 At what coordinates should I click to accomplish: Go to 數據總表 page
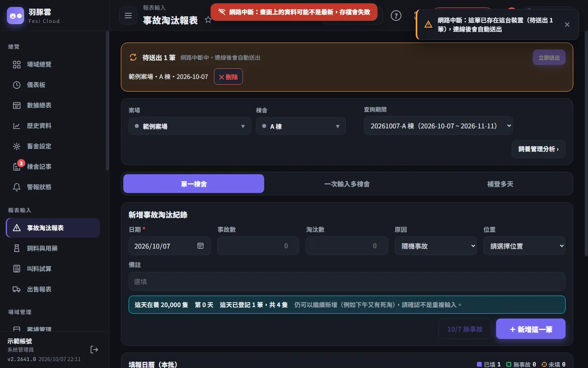(x=53, y=105)
